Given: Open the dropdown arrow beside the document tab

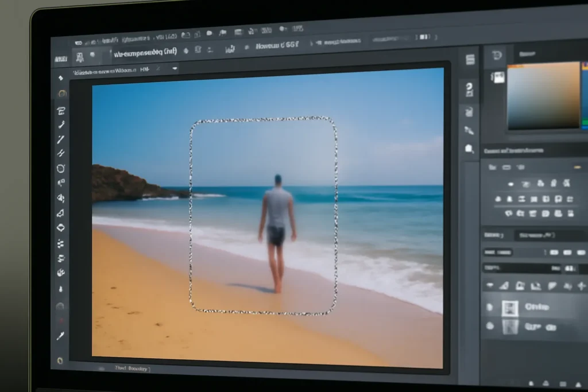Looking at the screenshot, I should click(175, 68).
